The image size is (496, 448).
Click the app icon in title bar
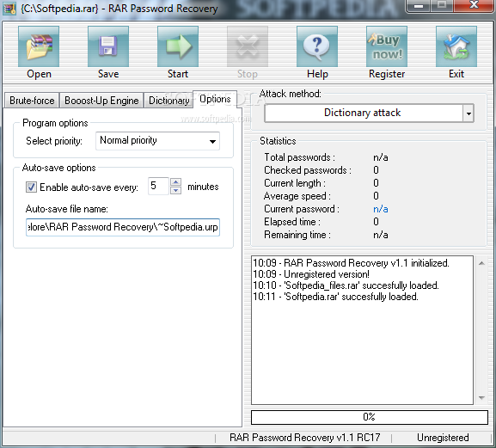click(9, 9)
